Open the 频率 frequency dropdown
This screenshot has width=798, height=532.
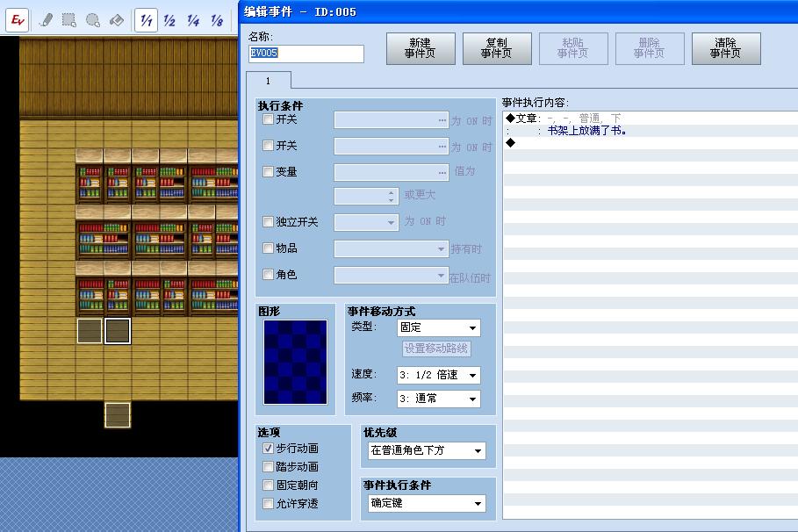[x=439, y=399]
